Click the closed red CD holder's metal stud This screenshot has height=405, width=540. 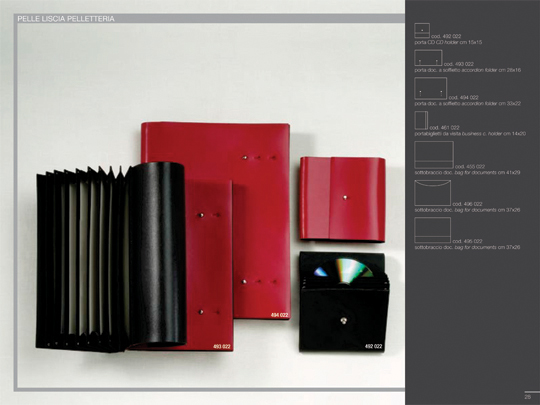click(x=345, y=197)
